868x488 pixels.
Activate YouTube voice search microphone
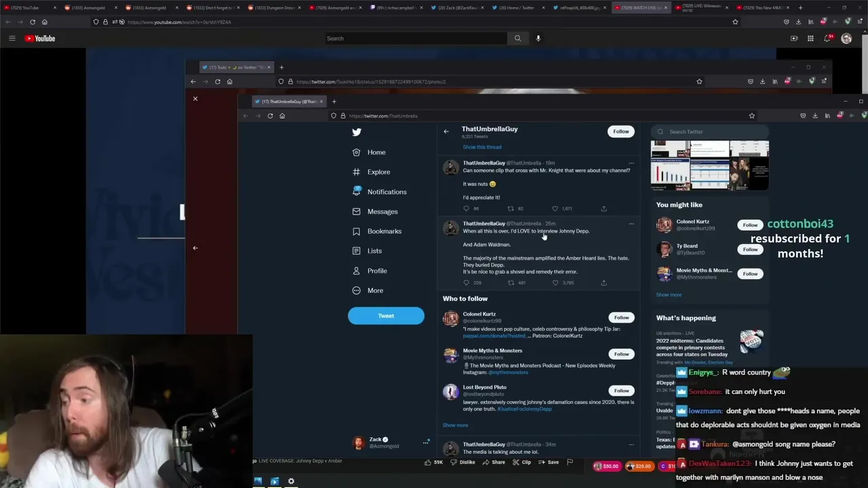pos(538,39)
